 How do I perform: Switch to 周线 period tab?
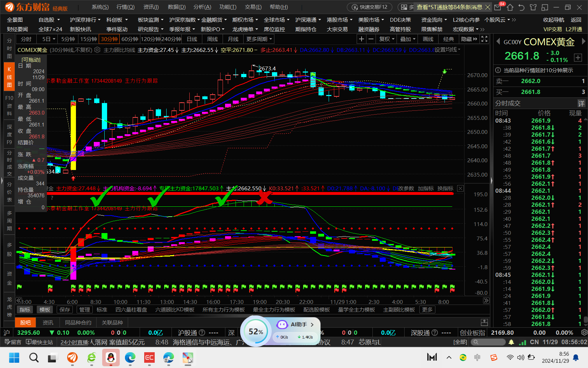click(x=212, y=39)
